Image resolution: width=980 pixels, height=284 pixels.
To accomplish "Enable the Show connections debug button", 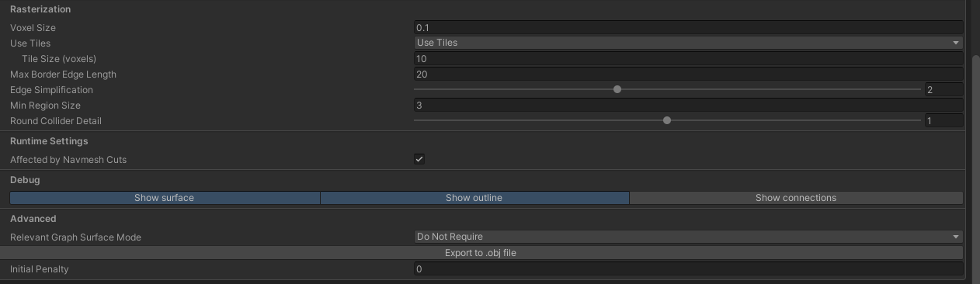I will pos(795,198).
